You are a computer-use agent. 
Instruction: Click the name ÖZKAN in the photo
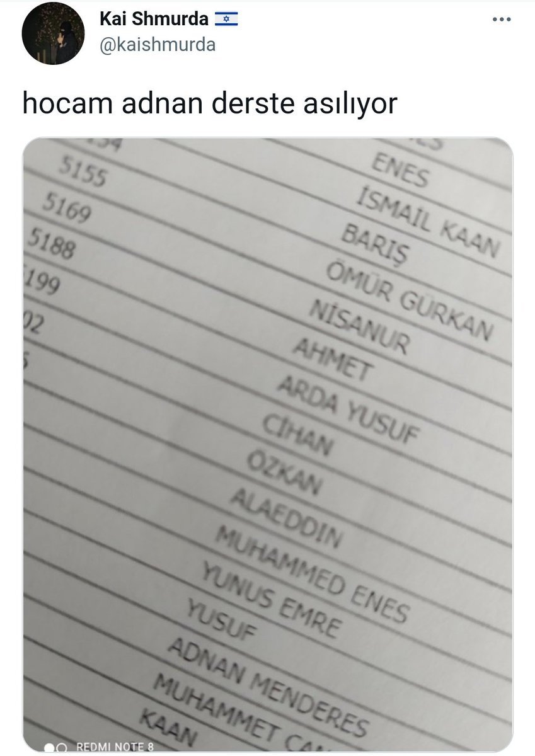(284, 474)
